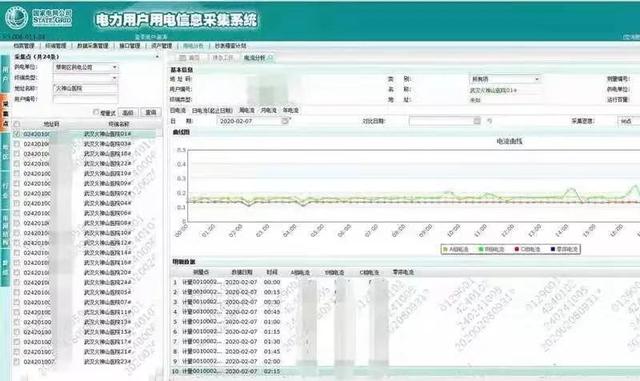Check the 武汉火神山医院02# row checkbox
640x381 pixels.
[17, 193]
